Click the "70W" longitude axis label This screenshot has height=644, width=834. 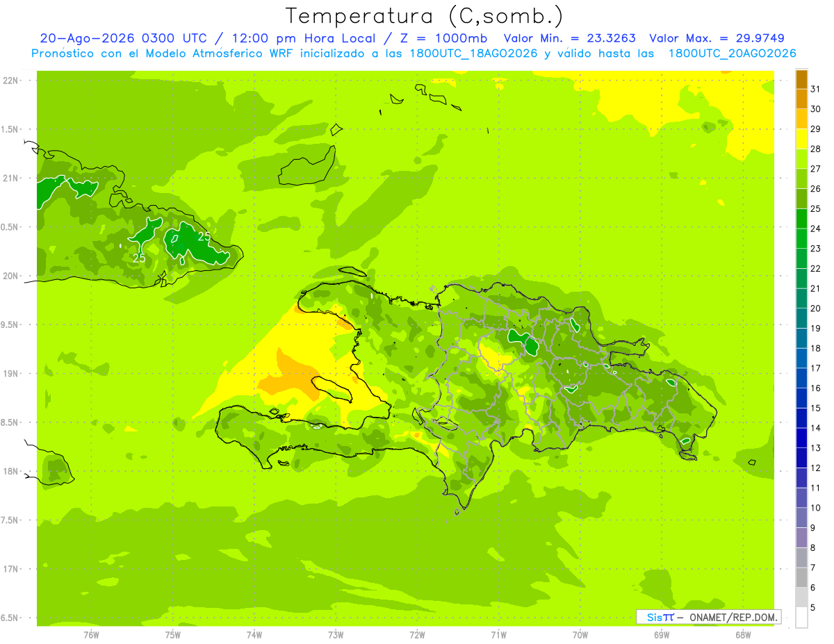(x=580, y=634)
